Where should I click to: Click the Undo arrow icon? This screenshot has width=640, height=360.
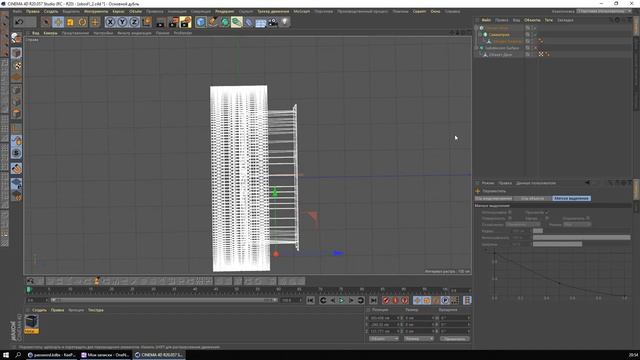pyautogui.click(x=19, y=22)
